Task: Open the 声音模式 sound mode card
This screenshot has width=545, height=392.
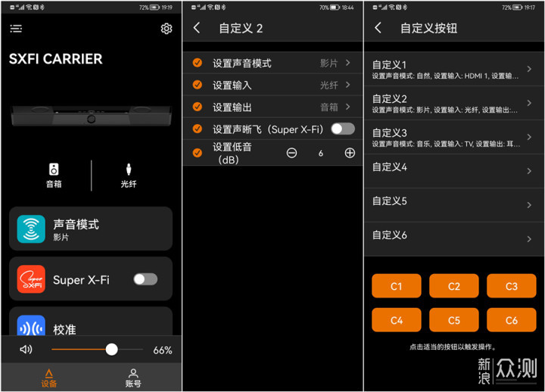Action: (91, 229)
